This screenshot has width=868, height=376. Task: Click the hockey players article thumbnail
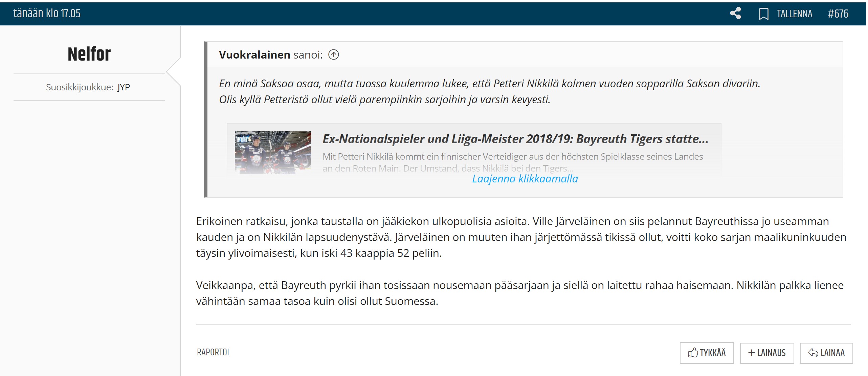coord(273,153)
